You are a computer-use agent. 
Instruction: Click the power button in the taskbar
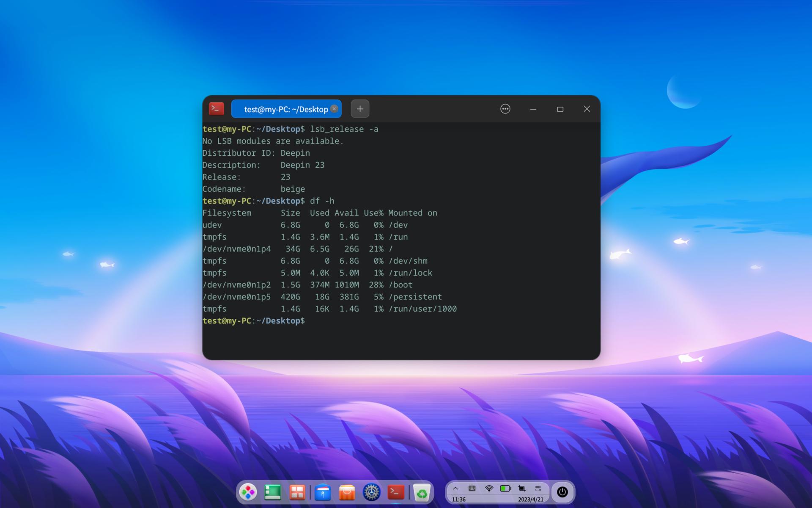[562, 492]
